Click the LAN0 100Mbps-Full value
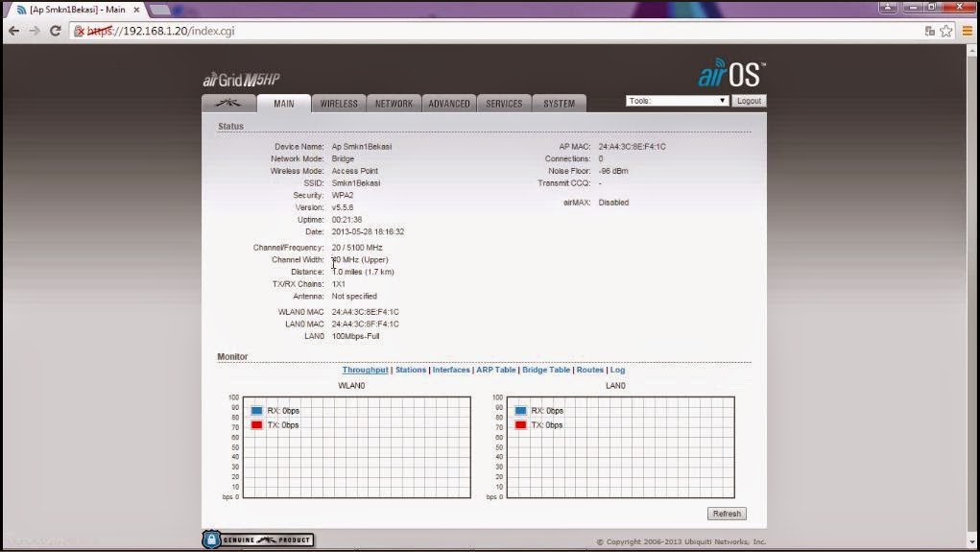This screenshot has width=980, height=552. pos(356,336)
